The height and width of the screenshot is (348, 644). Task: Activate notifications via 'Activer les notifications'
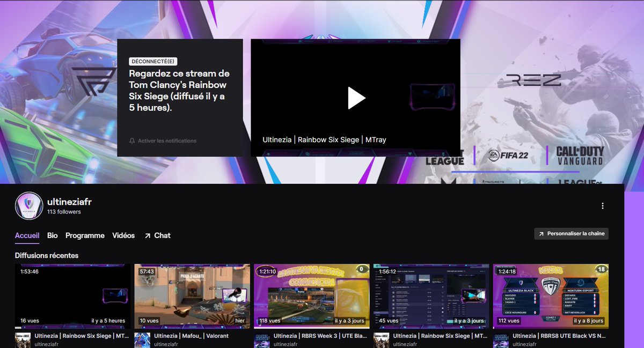[167, 141]
